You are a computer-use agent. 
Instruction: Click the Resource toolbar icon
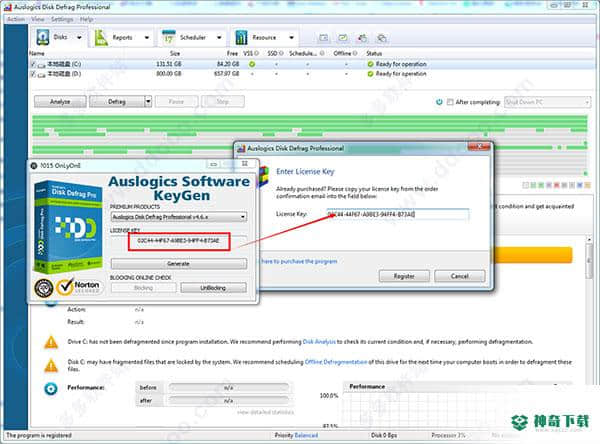[x=241, y=38]
